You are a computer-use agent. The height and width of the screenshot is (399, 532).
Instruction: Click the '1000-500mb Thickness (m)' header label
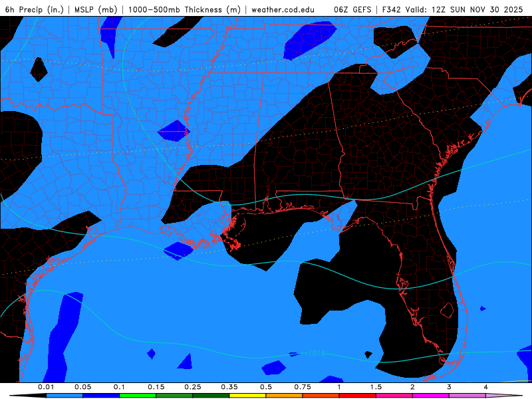tap(184, 9)
